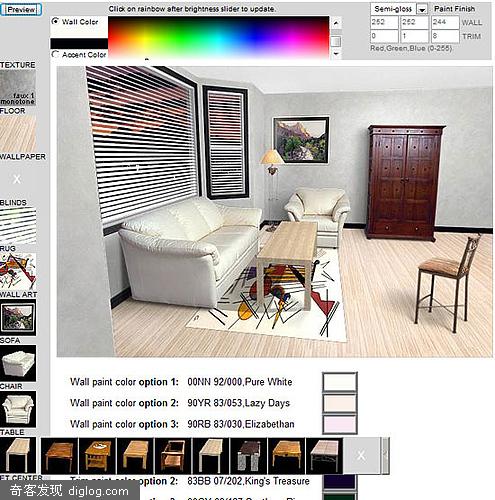Choose the blinds thumbnail in sidebar
Screen dimensions: 495x500
(x=18, y=226)
